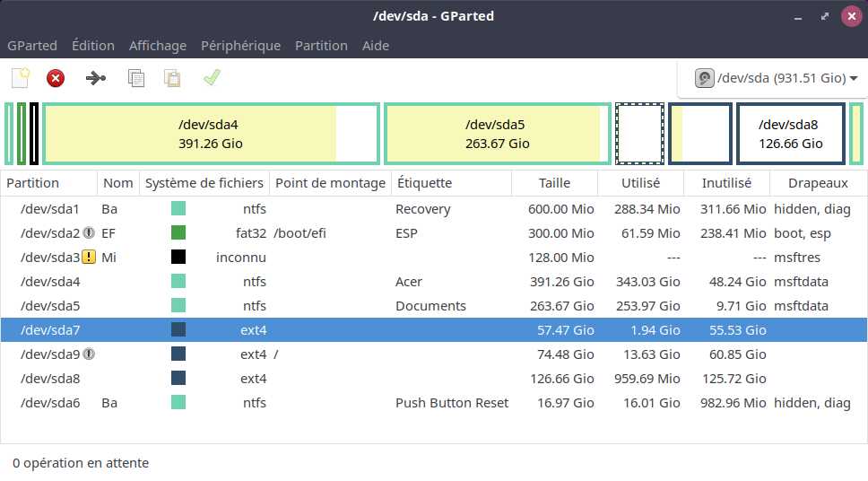Click the Copy partition toolbar icon

click(x=135, y=78)
